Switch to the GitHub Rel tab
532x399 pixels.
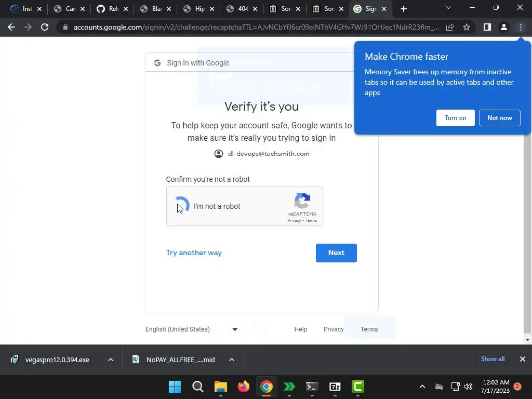tap(109, 9)
